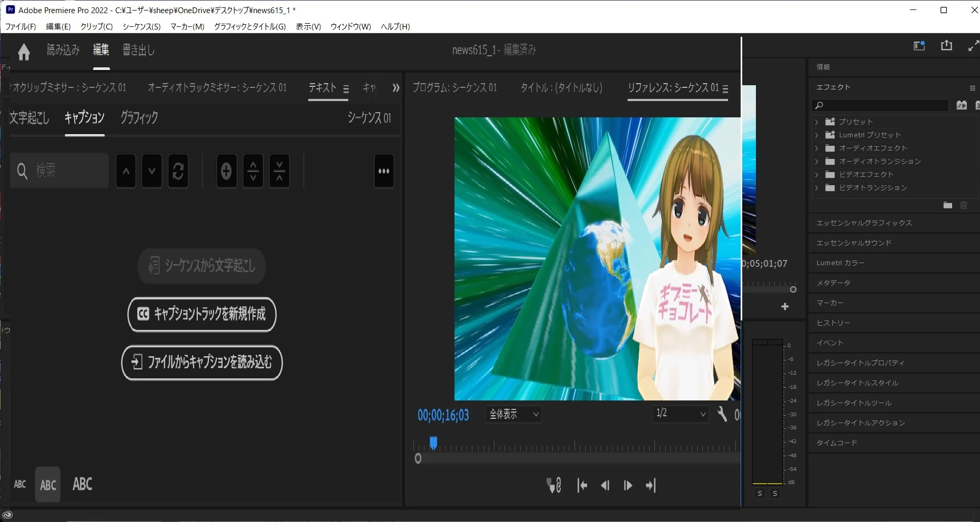Switch to プログラム: シーケンス 01 tab
Screen dimensions: 980x522
pyautogui.click(x=454, y=87)
